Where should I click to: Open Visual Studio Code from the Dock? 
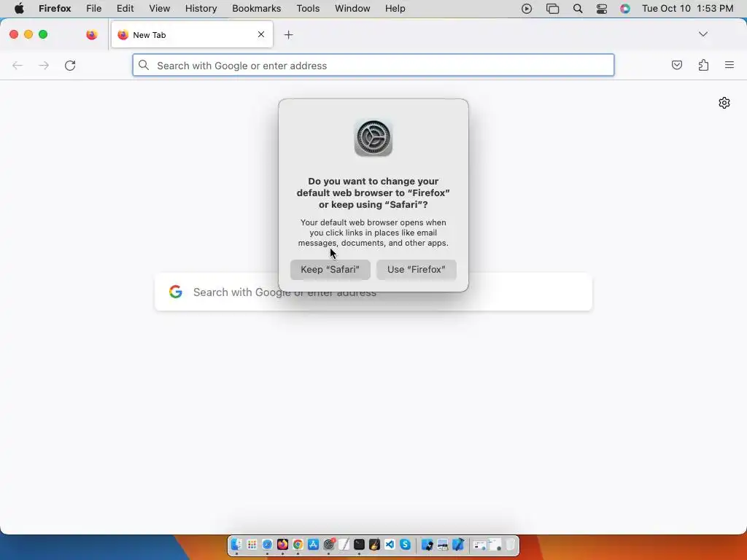pos(390,544)
